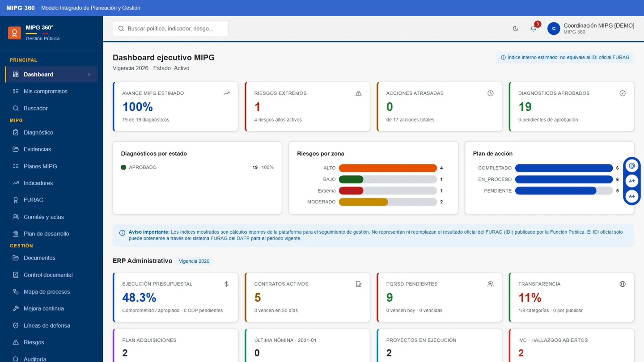644x362 pixels.
Task: Toggle dark mode with the moon icon
Action: (516, 28)
